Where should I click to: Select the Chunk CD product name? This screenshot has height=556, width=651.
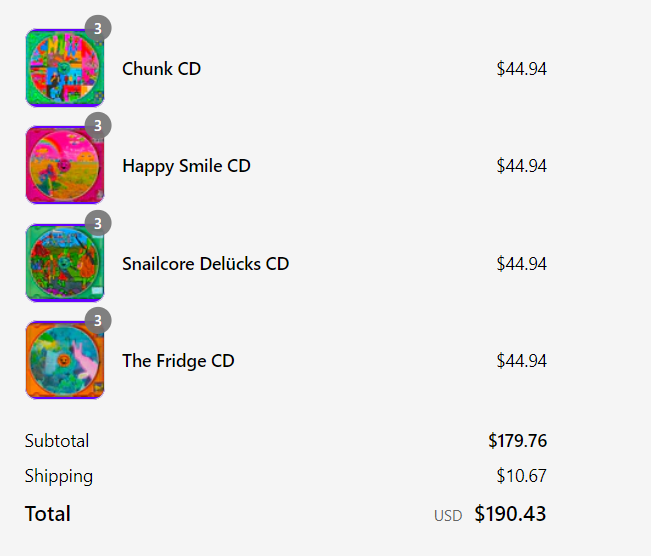click(x=162, y=69)
